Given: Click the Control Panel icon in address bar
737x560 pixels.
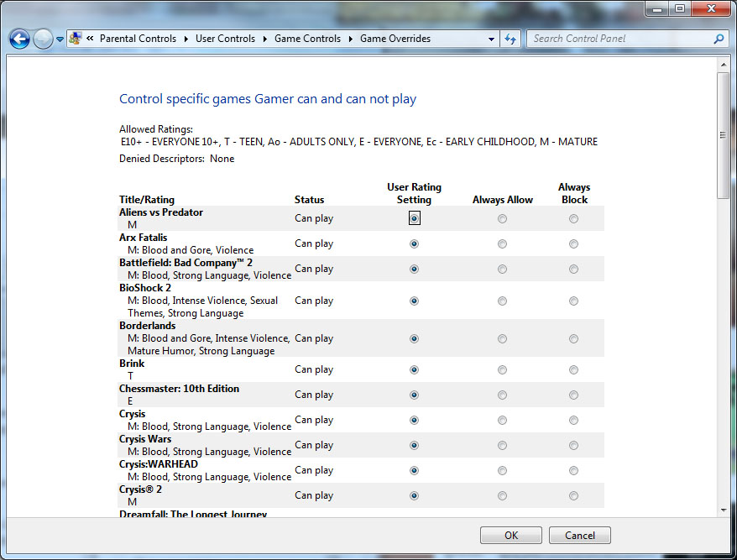Looking at the screenshot, I should pos(76,38).
